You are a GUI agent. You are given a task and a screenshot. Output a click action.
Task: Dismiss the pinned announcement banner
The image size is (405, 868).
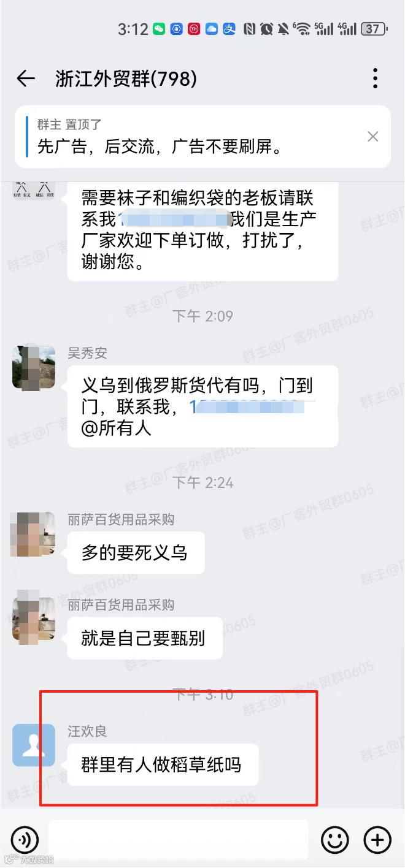point(373,137)
